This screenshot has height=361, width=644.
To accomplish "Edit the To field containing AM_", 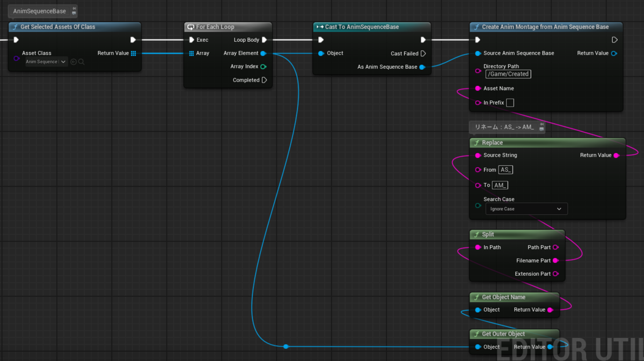I will (x=500, y=185).
